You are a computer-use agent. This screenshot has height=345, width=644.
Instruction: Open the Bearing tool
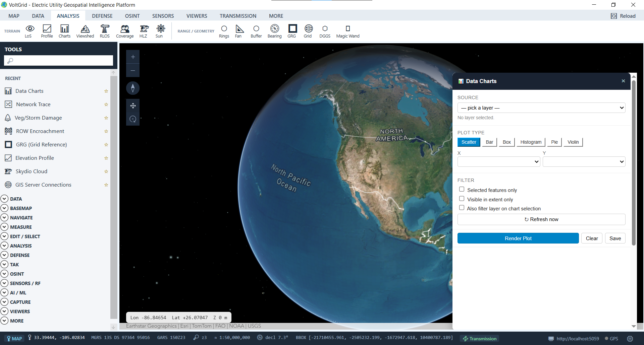pyautogui.click(x=274, y=31)
